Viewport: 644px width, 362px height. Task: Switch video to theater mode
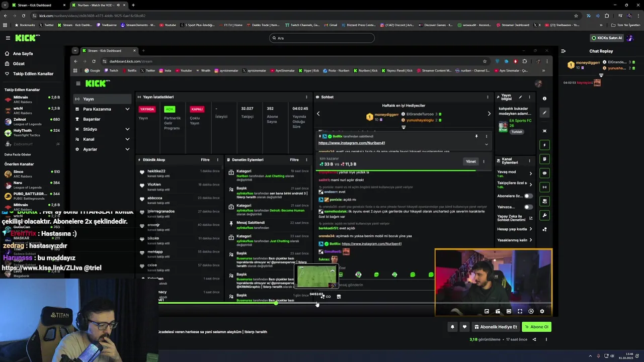(x=509, y=311)
